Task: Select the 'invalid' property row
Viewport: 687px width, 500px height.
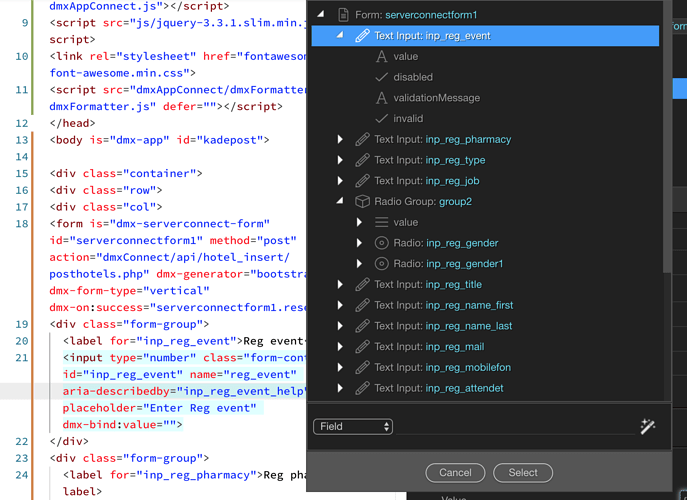Action: click(x=485, y=118)
